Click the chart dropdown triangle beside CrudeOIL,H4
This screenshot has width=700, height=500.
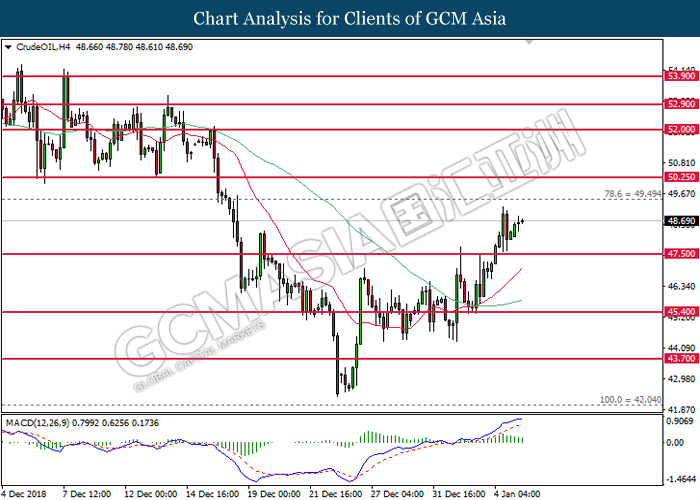(8, 47)
